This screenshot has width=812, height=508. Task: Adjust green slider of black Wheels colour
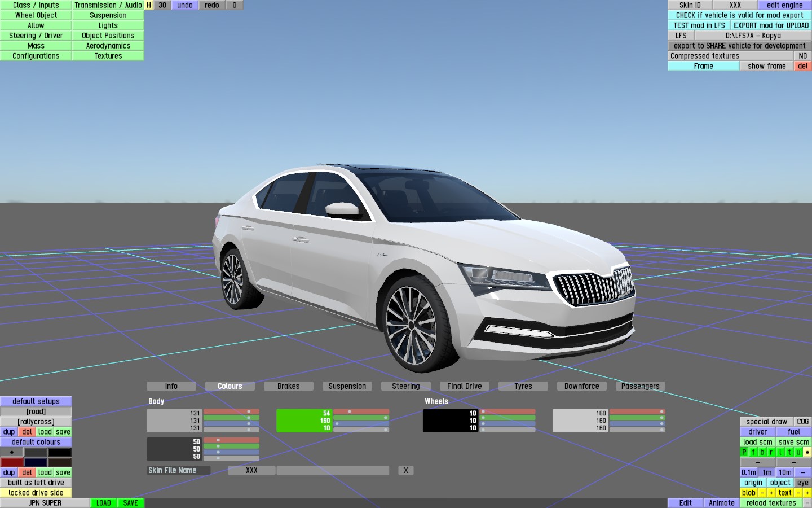[507, 418]
